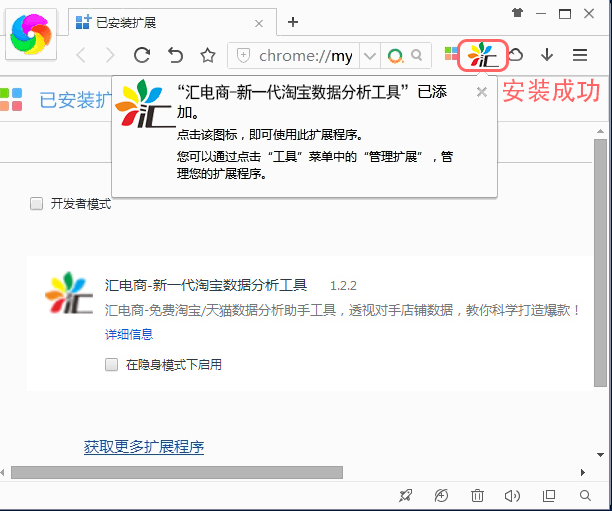The width and height of the screenshot is (612, 511).
Task: Go forward with the right arrow button
Action: tap(110, 55)
